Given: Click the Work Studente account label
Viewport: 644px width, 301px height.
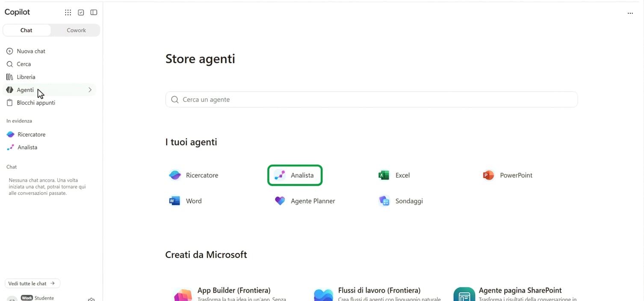Looking at the screenshot, I should coord(38,298).
